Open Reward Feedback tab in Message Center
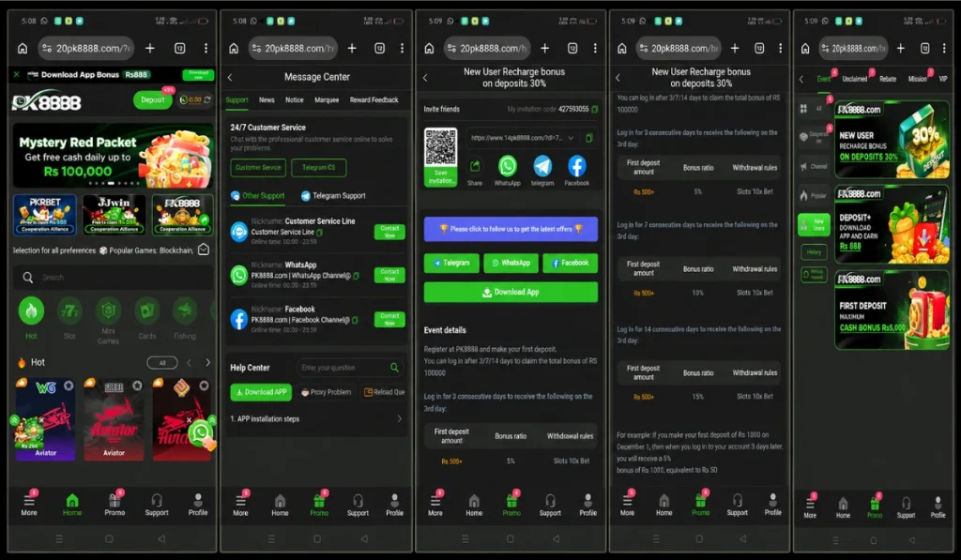Image resolution: width=961 pixels, height=560 pixels. tap(374, 99)
